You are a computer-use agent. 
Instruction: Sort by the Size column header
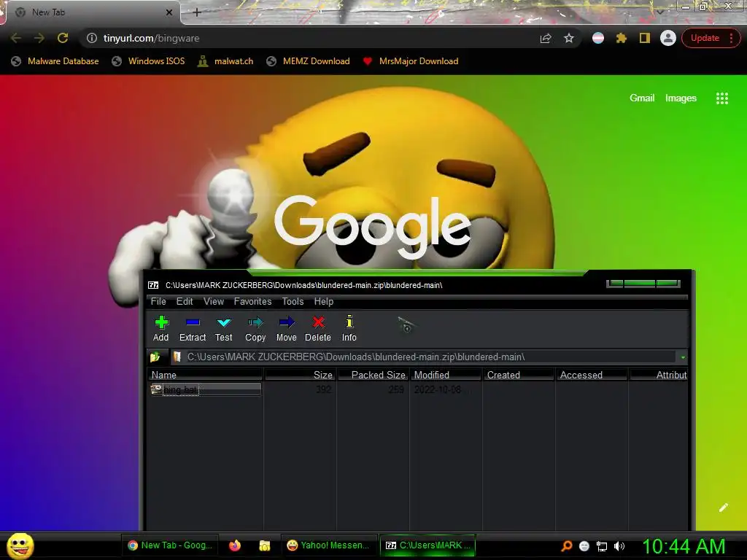[x=300, y=375]
